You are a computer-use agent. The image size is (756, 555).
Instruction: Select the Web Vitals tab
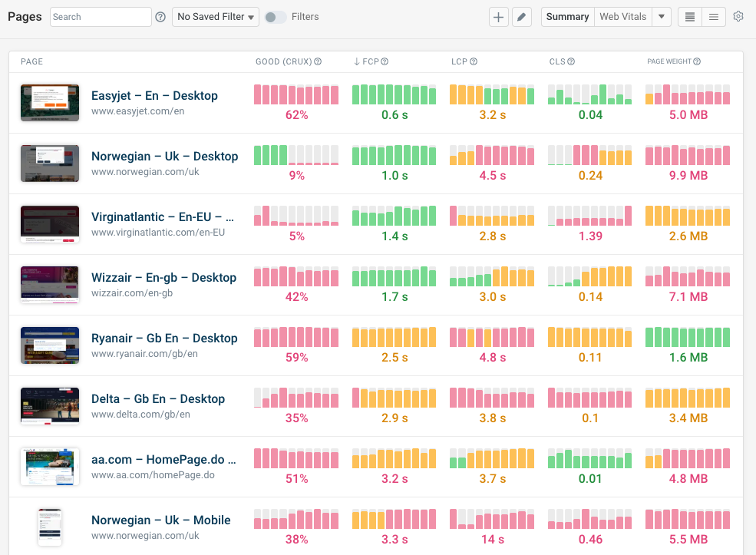click(x=622, y=16)
